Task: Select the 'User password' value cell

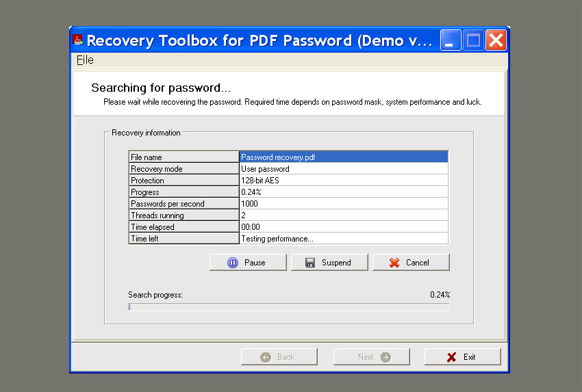Action: (344, 169)
